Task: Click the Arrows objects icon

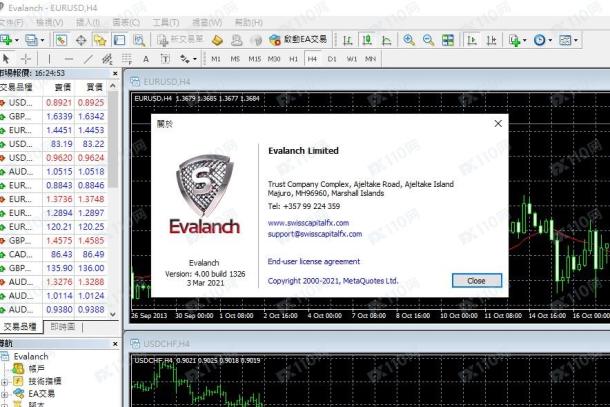Action: pos(184,59)
